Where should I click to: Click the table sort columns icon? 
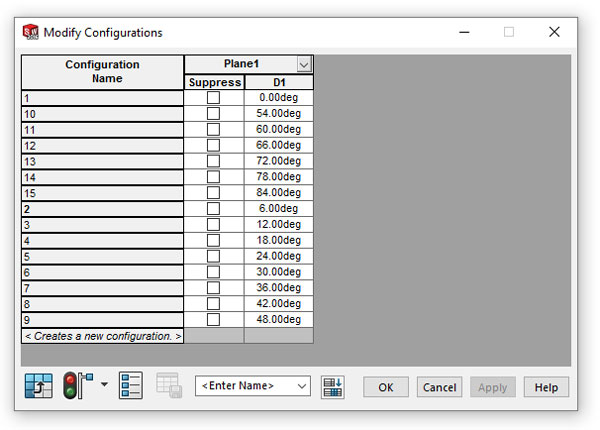pyautogui.click(x=333, y=386)
